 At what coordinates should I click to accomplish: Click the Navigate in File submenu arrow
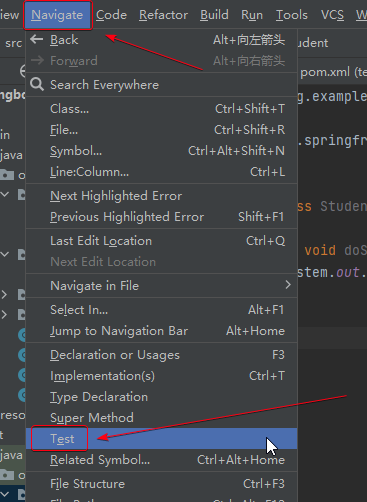tap(288, 285)
